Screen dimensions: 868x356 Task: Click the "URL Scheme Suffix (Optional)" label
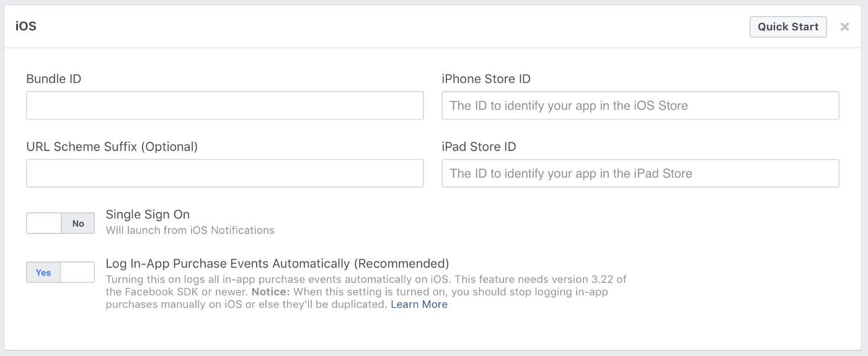pyautogui.click(x=112, y=147)
